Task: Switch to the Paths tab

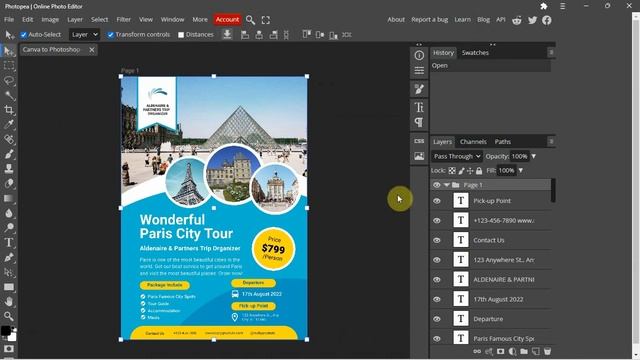Action: pyautogui.click(x=503, y=142)
